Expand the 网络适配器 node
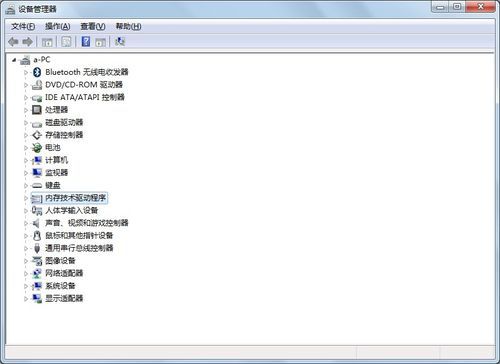This screenshot has width=500, height=364. click(26, 274)
